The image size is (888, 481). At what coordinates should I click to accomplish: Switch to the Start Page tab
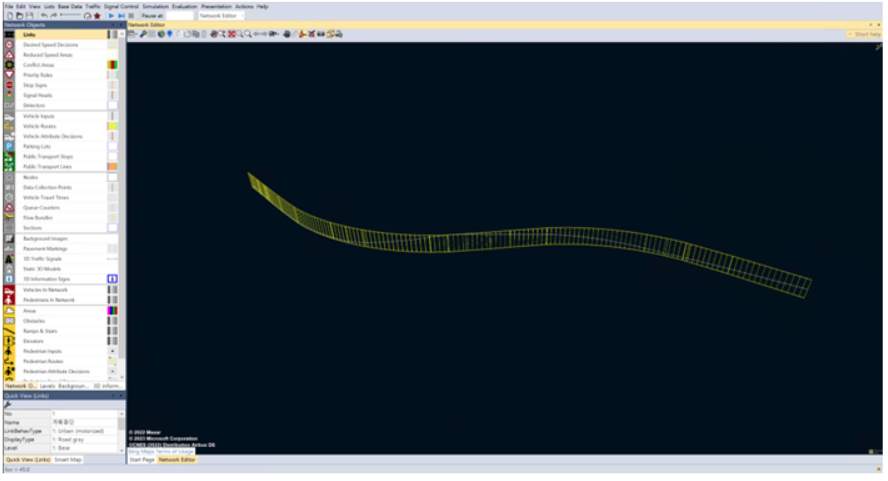pyautogui.click(x=141, y=460)
